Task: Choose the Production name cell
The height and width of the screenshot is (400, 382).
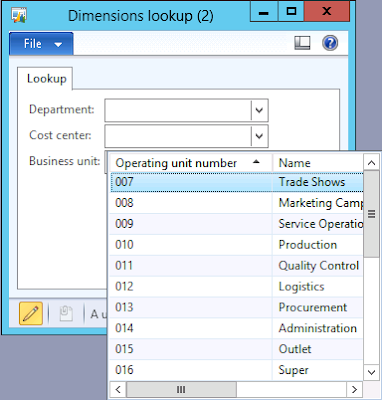Action: tap(318, 245)
